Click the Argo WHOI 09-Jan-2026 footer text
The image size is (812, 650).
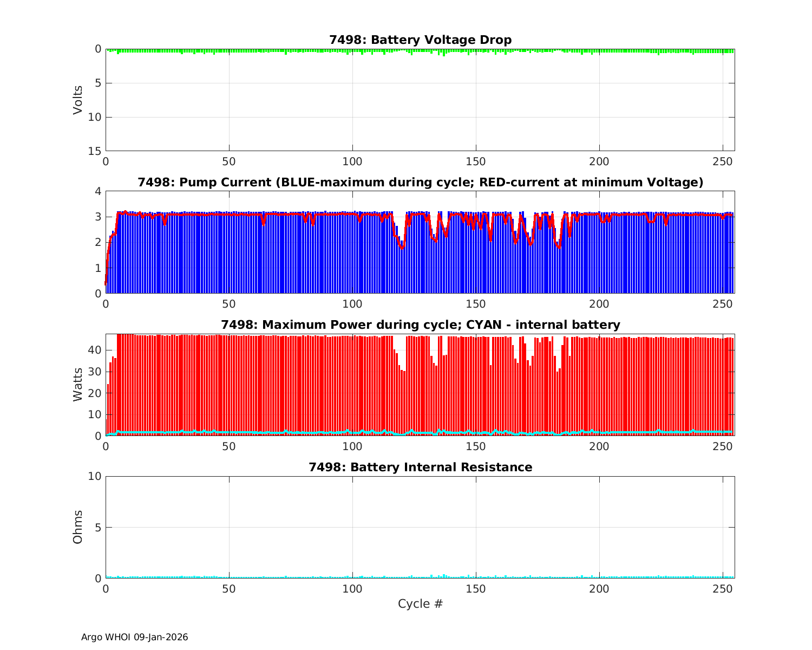(134, 638)
